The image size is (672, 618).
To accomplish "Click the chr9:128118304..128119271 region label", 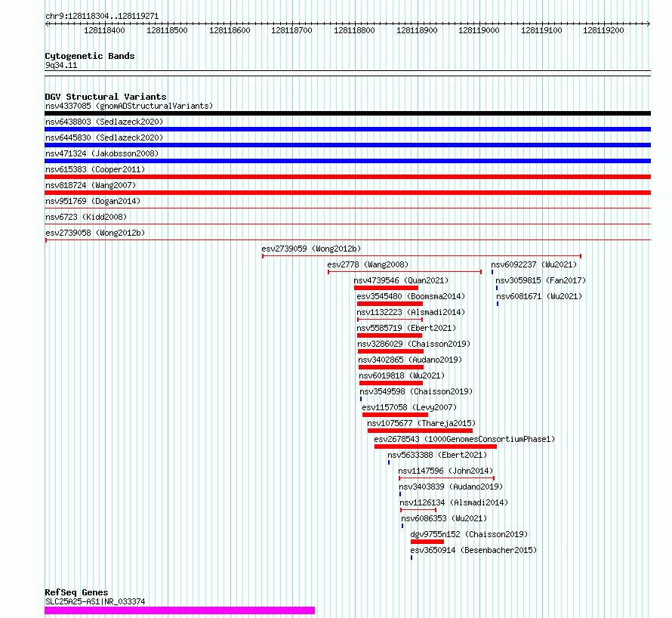I will 102,17.
